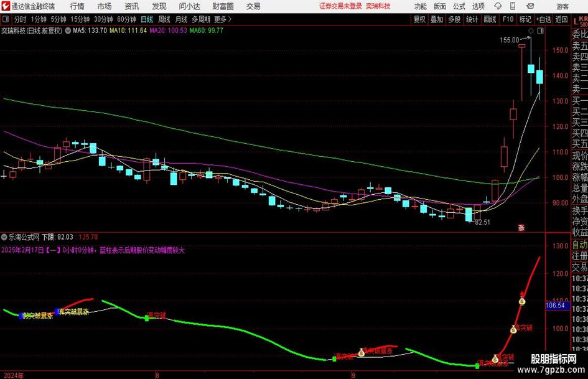Switch to the 1分钟 period tab
This screenshot has height=379, width=588.
(39, 19)
